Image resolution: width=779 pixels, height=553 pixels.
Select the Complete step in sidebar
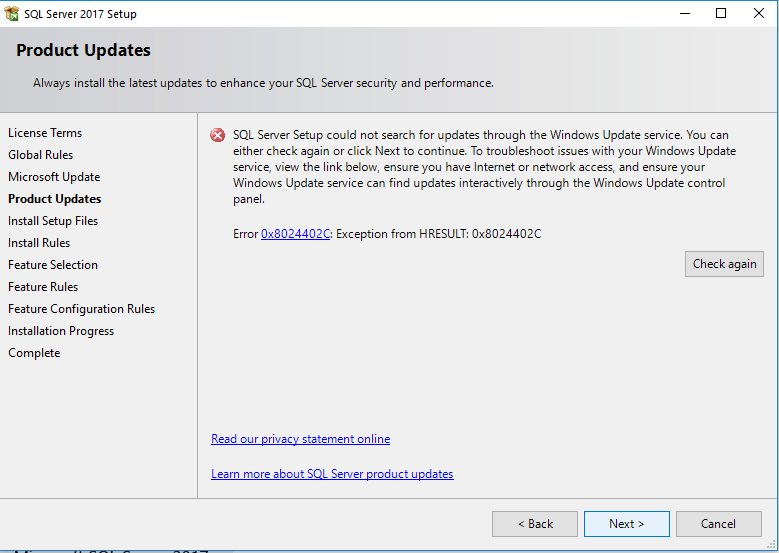click(x=34, y=353)
